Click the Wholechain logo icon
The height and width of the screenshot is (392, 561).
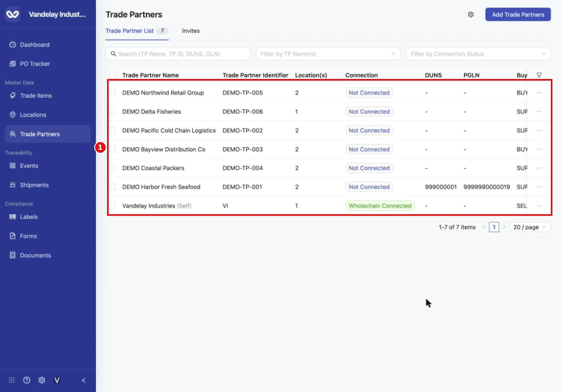[x=12, y=14]
